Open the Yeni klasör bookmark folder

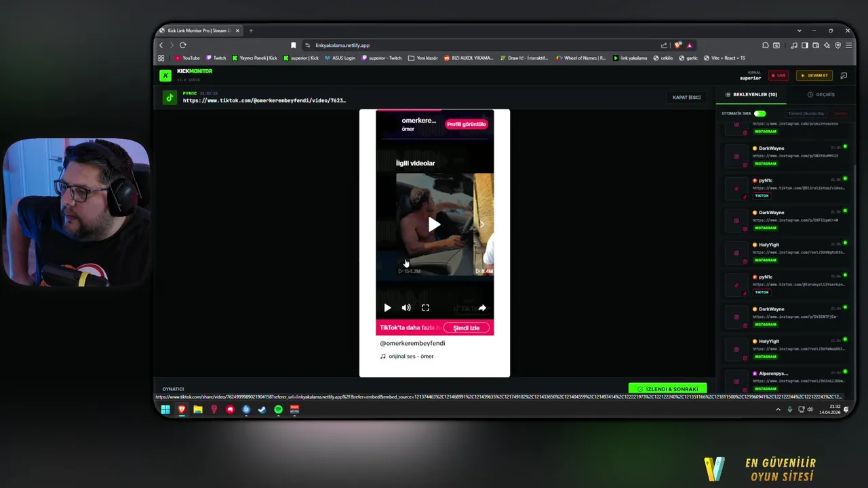point(423,58)
